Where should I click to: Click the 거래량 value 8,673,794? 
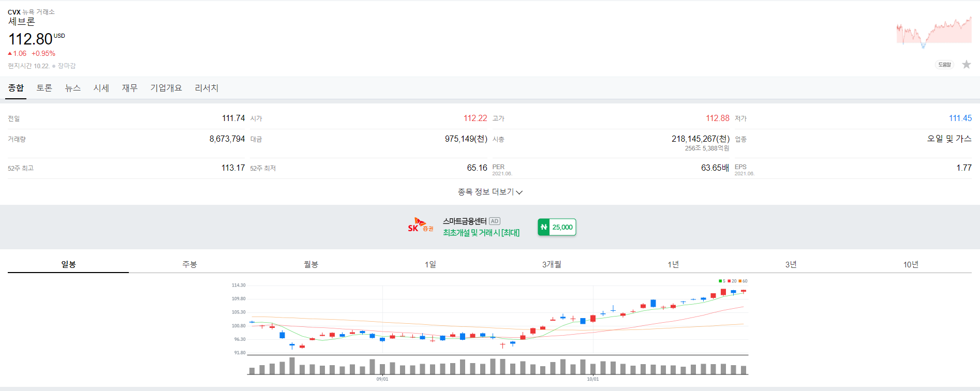coord(227,139)
